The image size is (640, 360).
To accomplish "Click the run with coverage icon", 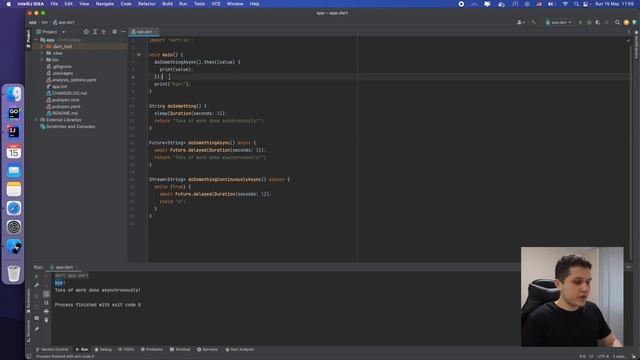I will point(598,22).
